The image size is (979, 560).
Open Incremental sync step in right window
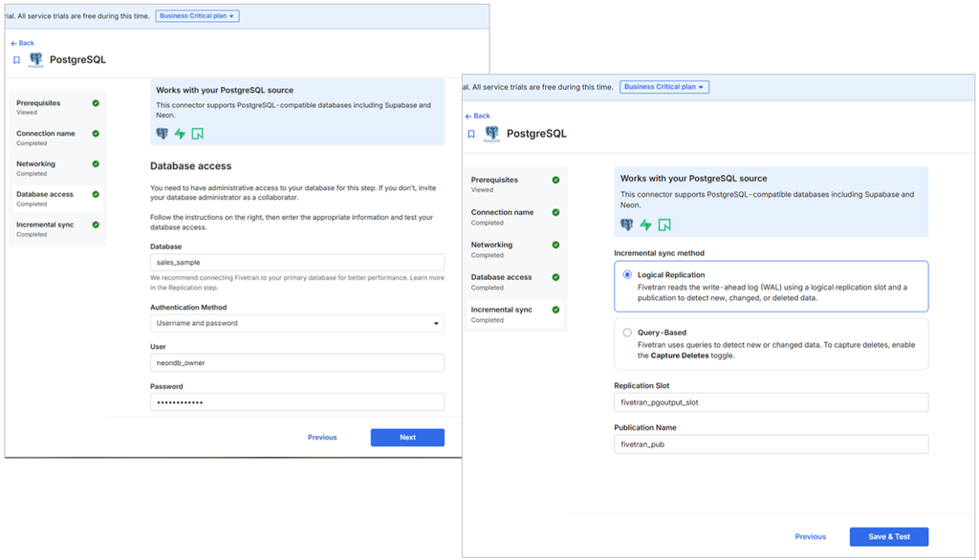(515, 314)
